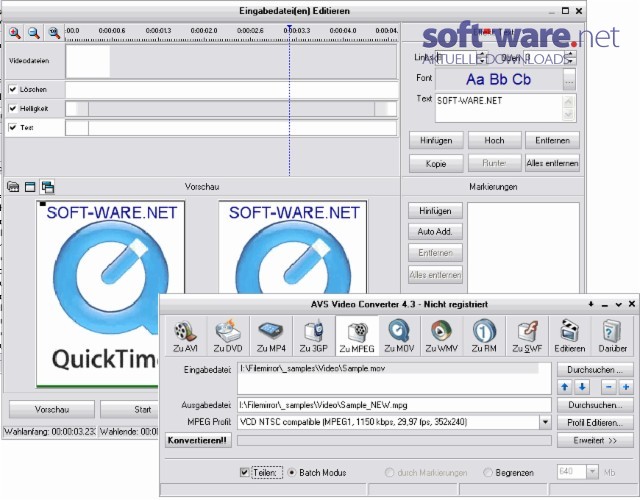Click the Profil Editieren button
This screenshot has width=640, height=500.
coord(595,422)
